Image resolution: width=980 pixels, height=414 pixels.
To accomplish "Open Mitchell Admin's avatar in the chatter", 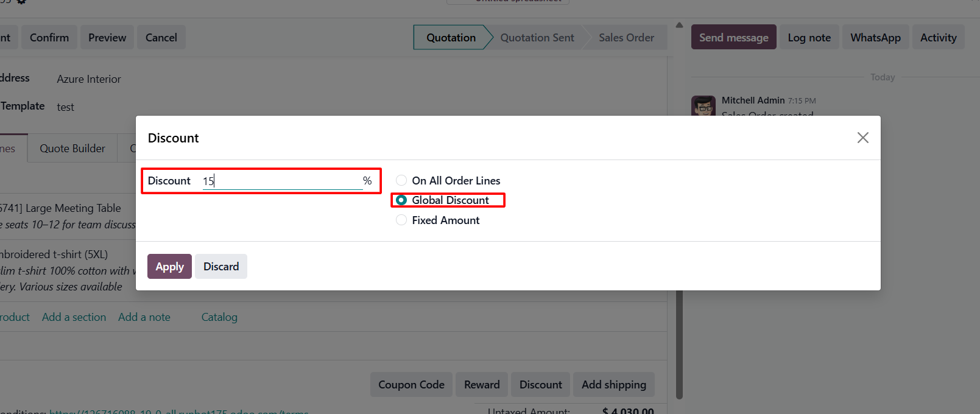I will click(x=703, y=106).
